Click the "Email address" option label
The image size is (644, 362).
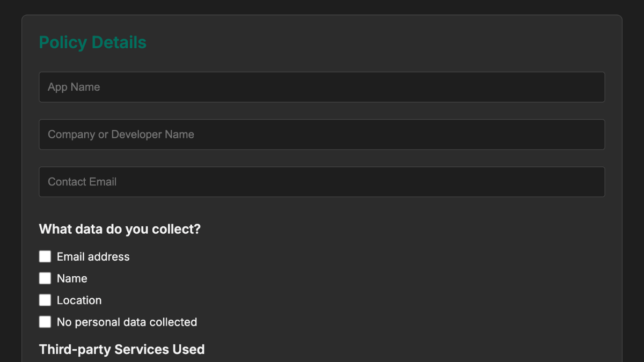point(93,257)
